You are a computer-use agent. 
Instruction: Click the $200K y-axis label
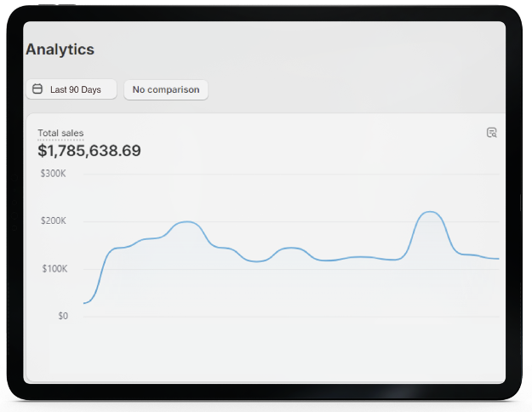coord(53,221)
